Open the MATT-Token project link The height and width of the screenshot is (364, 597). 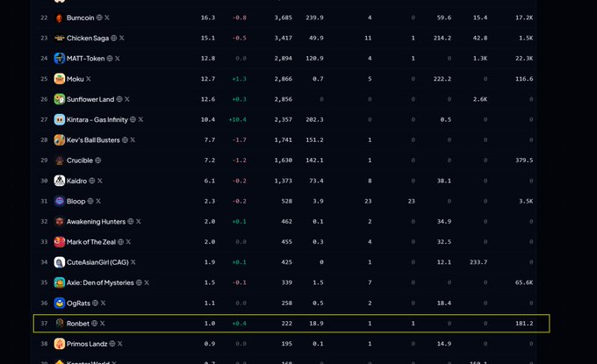click(x=86, y=58)
